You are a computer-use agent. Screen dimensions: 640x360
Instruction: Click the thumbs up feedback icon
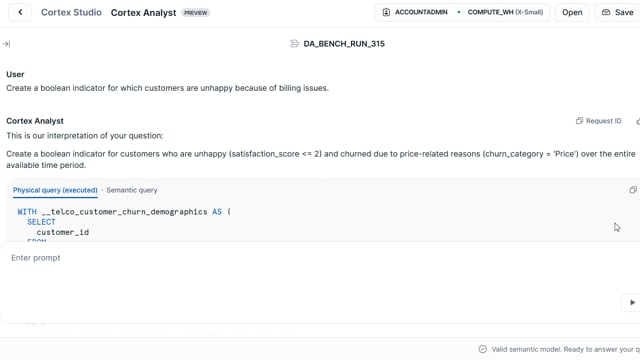638,121
